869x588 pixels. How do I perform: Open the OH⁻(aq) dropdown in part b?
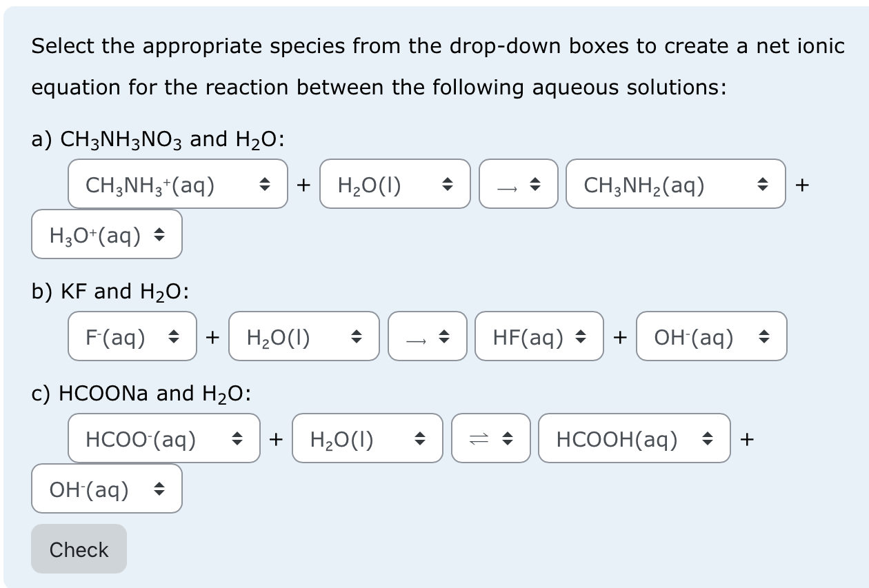coord(710,336)
